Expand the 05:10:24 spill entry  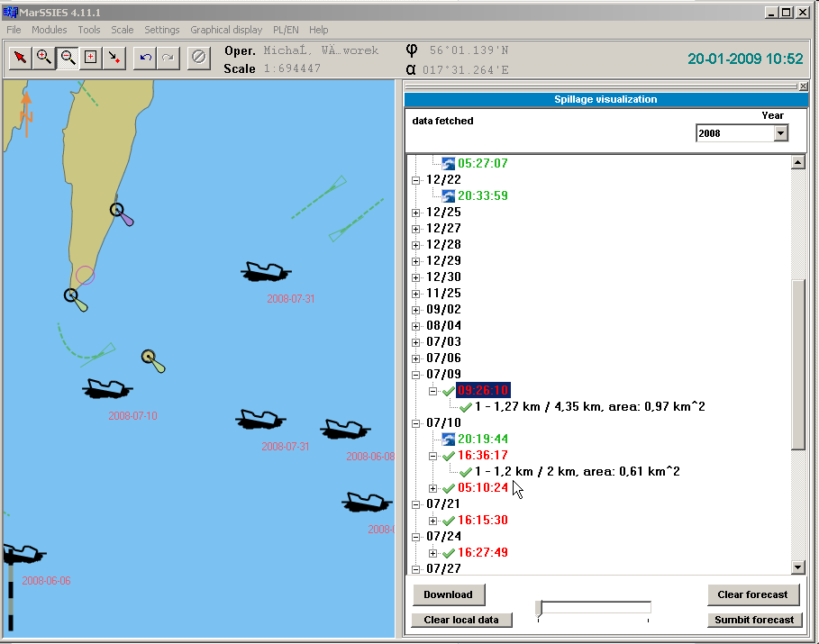(x=433, y=488)
